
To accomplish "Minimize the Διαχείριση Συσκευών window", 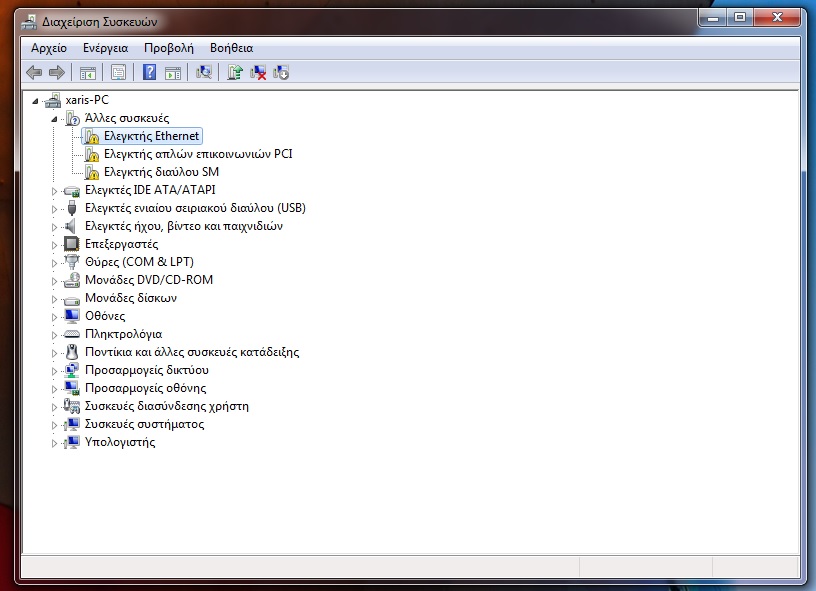I will tap(713, 18).
